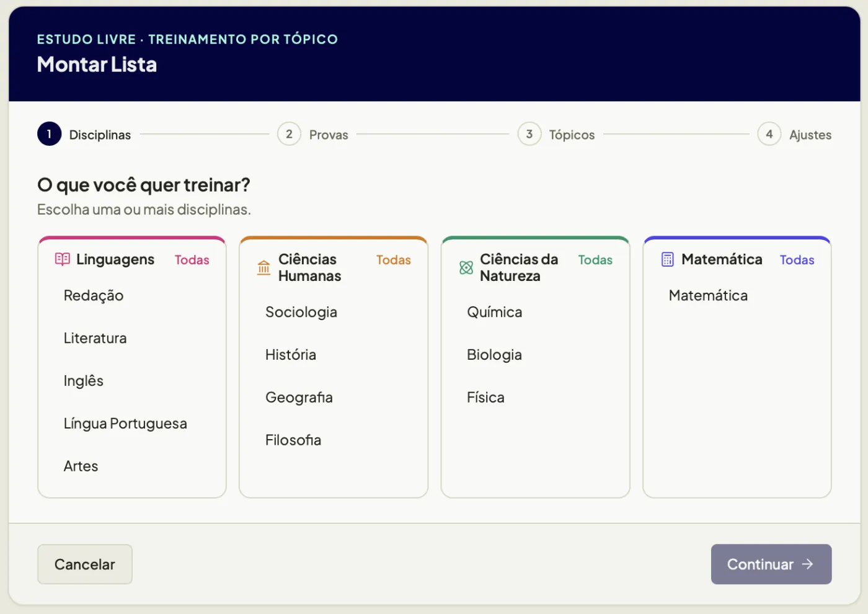
Task: Click the Linguagens card heading
Action: pyautogui.click(x=115, y=259)
